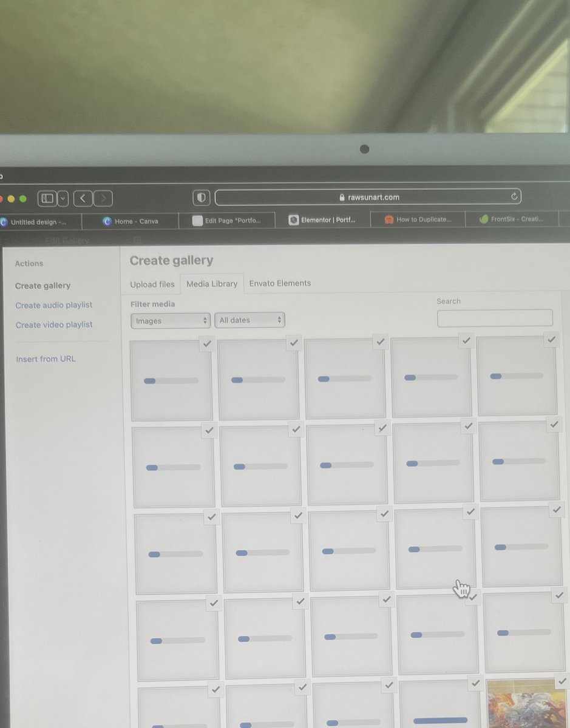Click the green favicon on FrontSix tab

(x=484, y=219)
